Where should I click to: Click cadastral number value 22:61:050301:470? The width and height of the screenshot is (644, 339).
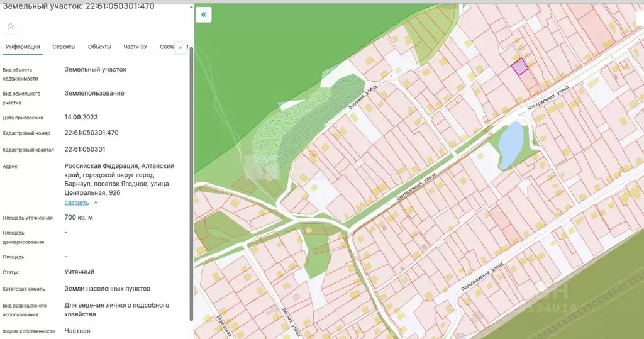coord(91,133)
